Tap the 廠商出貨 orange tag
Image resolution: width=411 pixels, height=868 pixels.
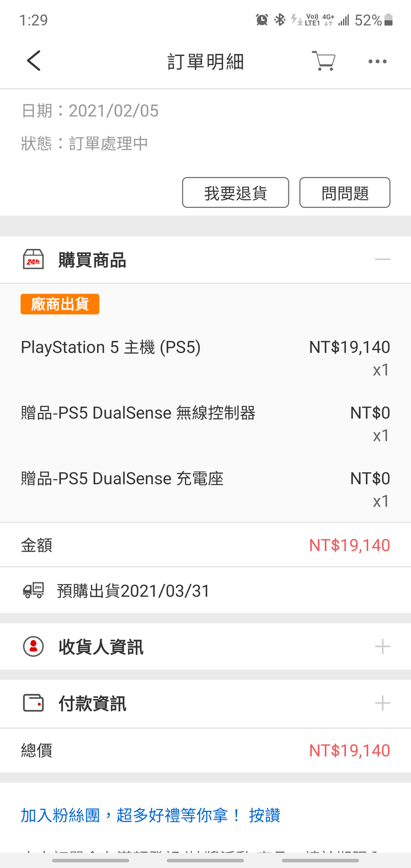[60, 304]
